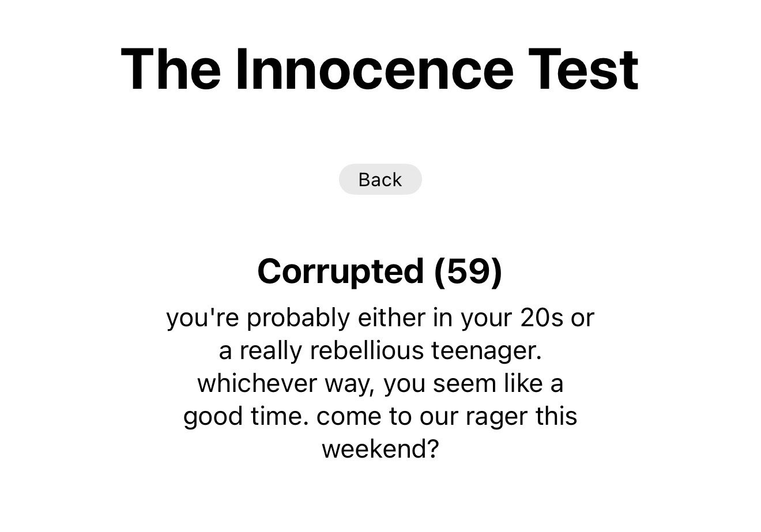
Task: Click the "The Innocence Test" page title
Action: click(380, 69)
